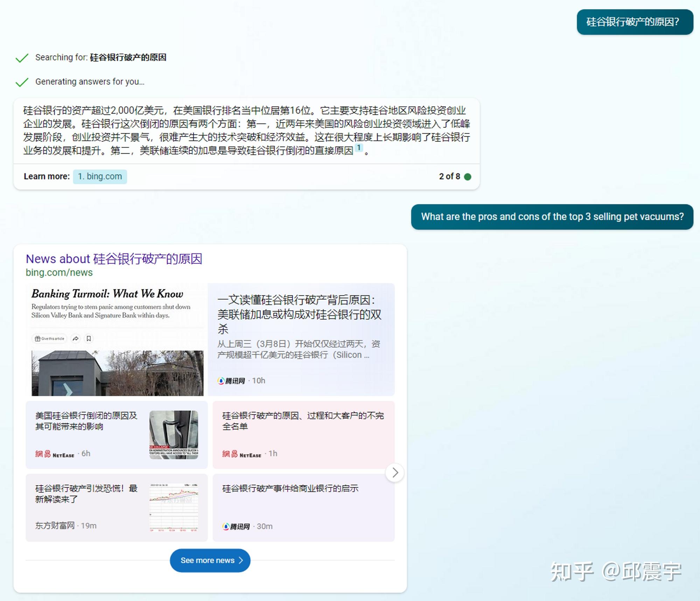Screen dimensions: 700x601
Task: Click the '东方财富网 · 19m' source label
Action: point(66,526)
